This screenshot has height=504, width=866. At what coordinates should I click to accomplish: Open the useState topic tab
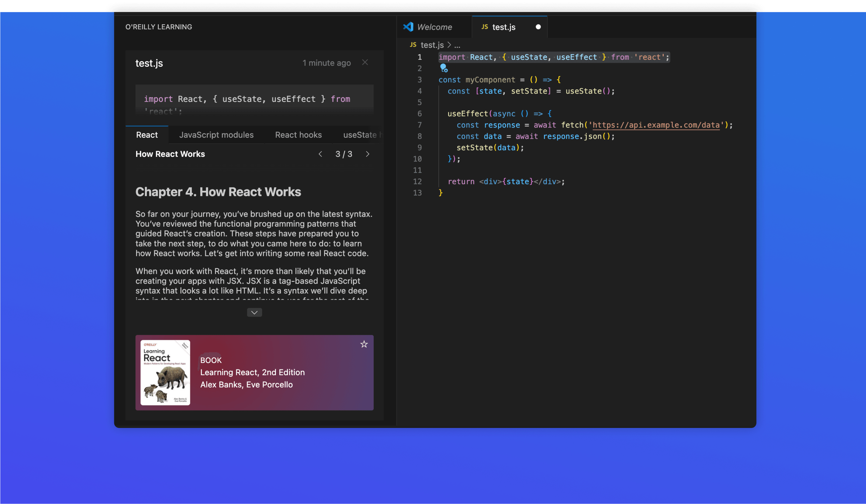[360, 135]
